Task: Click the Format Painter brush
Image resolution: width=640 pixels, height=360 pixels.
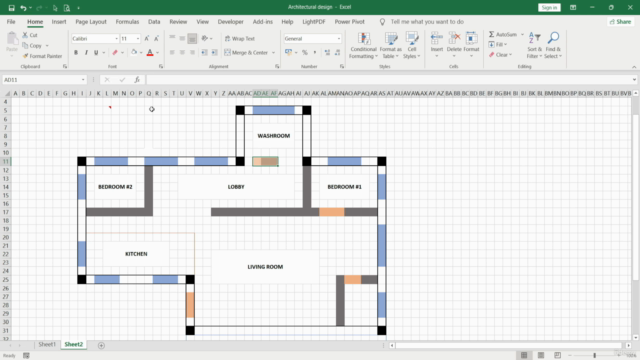Action: click(x=26, y=56)
